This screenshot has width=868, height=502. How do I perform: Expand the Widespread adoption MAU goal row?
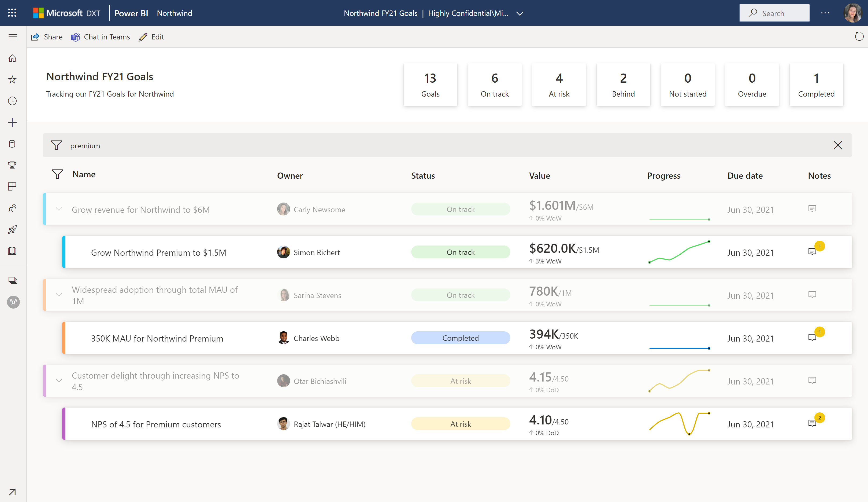pyautogui.click(x=59, y=295)
